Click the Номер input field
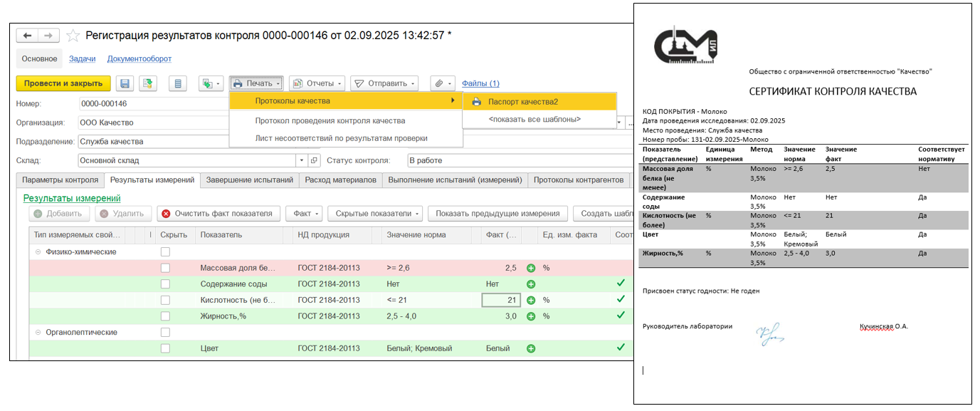 [x=153, y=104]
